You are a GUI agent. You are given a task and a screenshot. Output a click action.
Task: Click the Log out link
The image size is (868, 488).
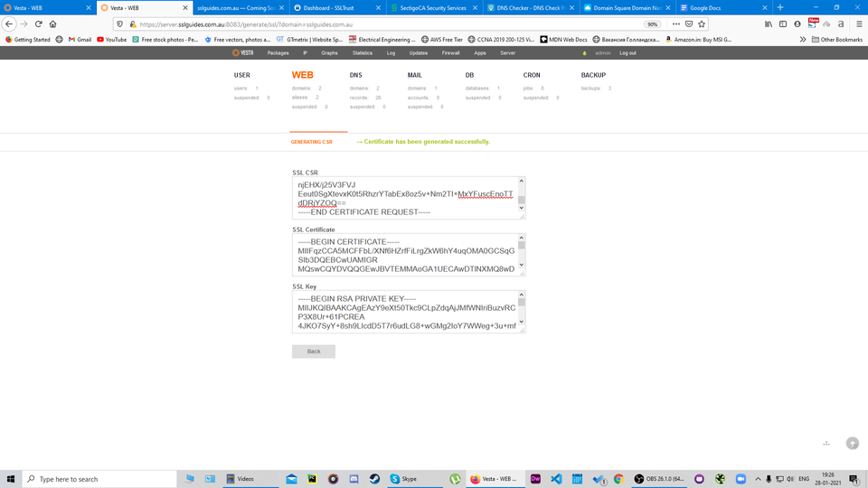point(627,53)
